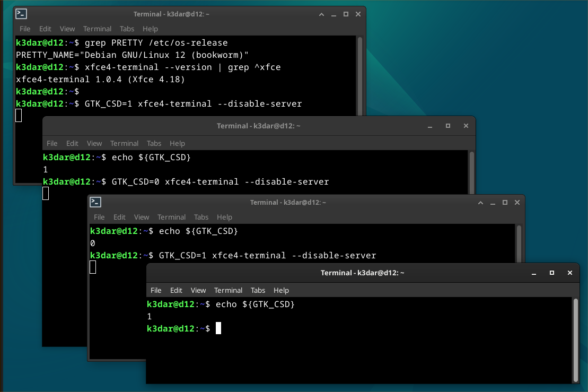588x392 pixels.
Task: Open Terminal menu in the frontmost terminal window
Action: click(228, 290)
